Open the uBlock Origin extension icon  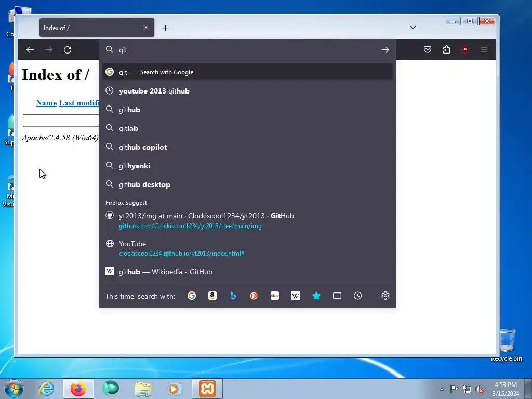point(465,49)
